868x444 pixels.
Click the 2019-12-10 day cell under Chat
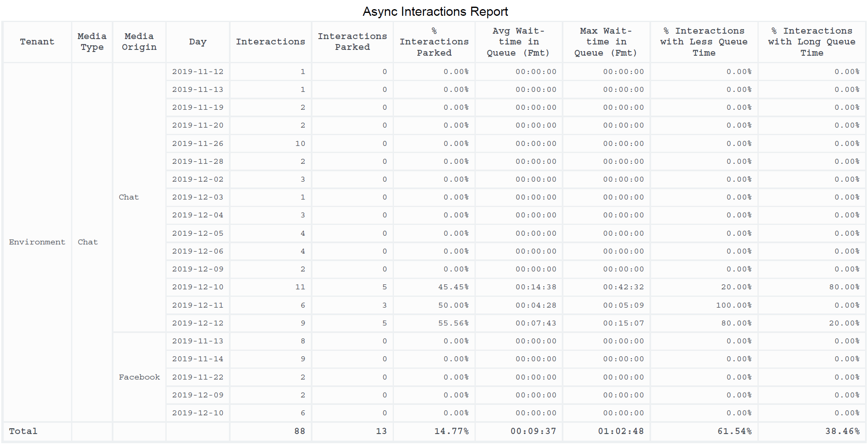pos(198,287)
